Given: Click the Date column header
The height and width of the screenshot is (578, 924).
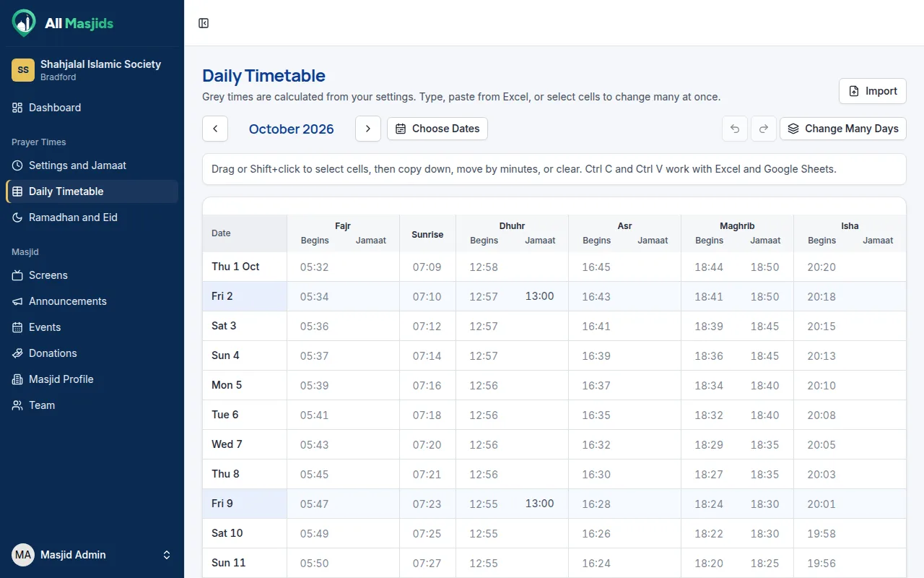Looking at the screenshot, I should pyautogui.click(x=245, y=233).
